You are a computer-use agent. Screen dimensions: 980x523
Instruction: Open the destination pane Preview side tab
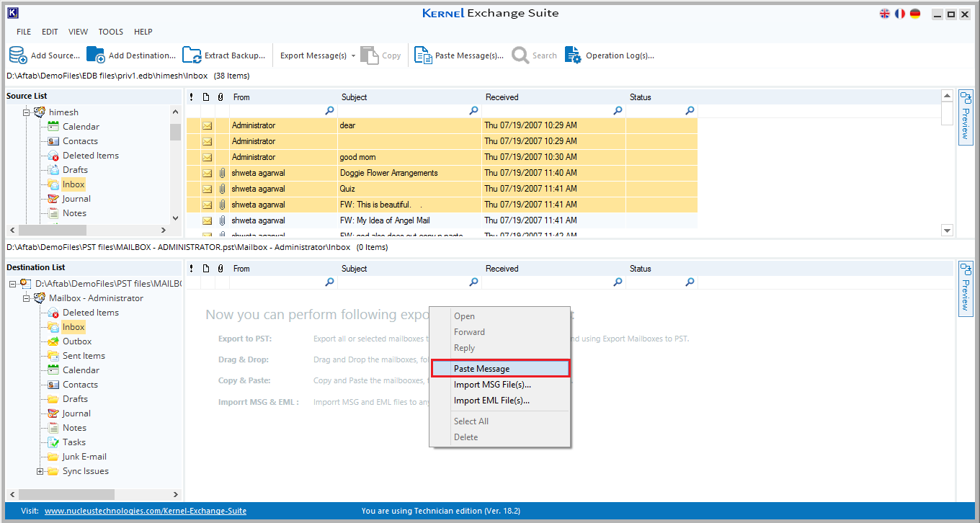coord(966,288)
